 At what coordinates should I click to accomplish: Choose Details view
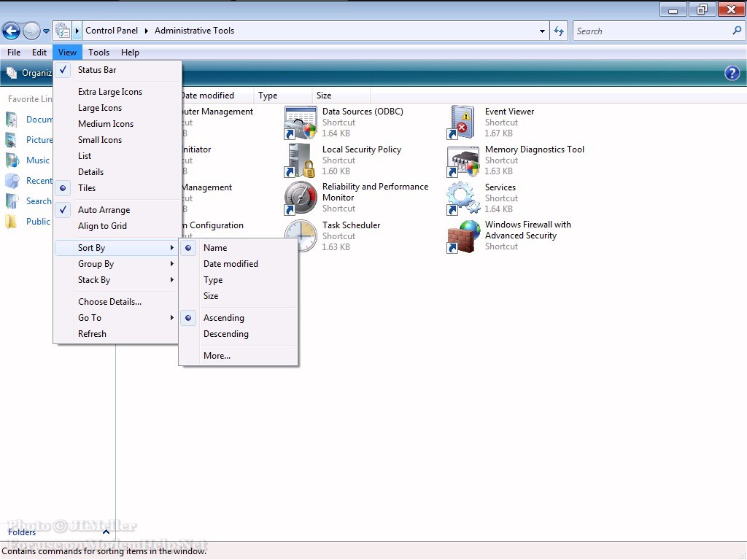(x=117, y=172)
